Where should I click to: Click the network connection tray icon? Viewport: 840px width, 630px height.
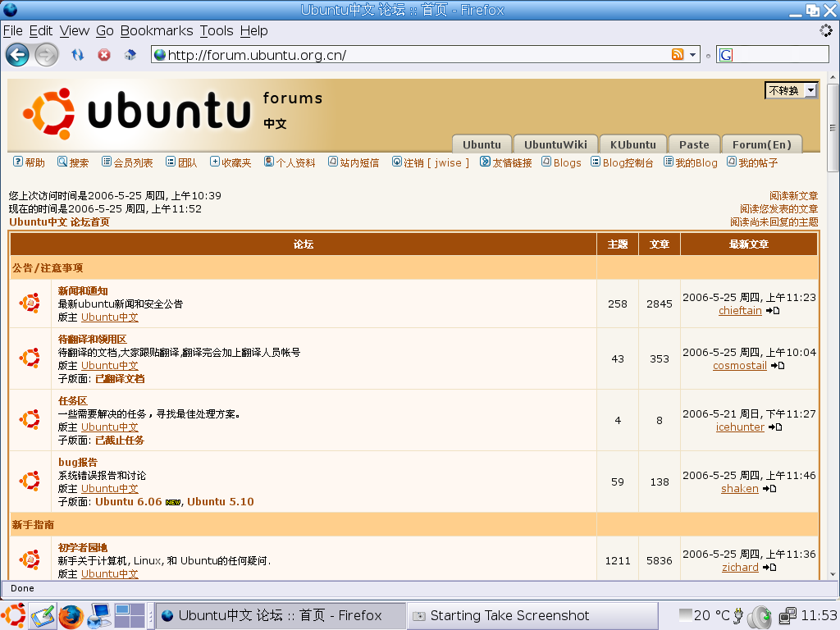[787, 616]
